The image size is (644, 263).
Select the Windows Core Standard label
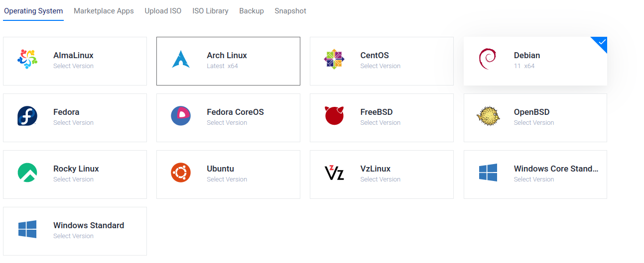(x=556, y=169)
